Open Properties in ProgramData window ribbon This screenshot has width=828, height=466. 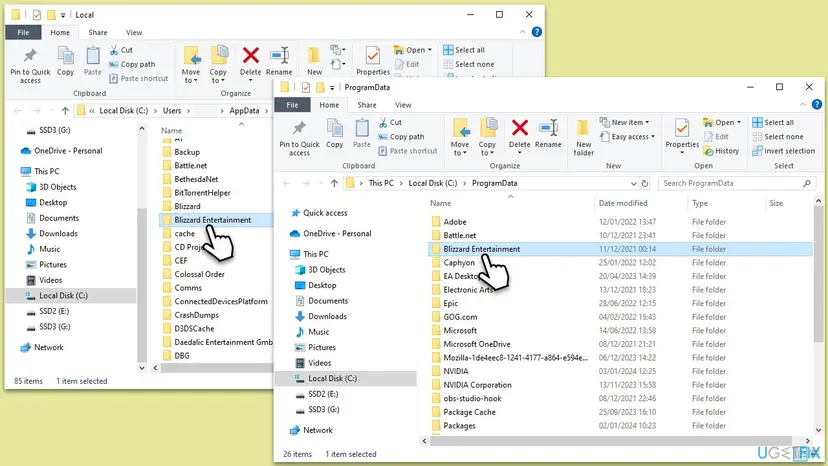(682, 136)
